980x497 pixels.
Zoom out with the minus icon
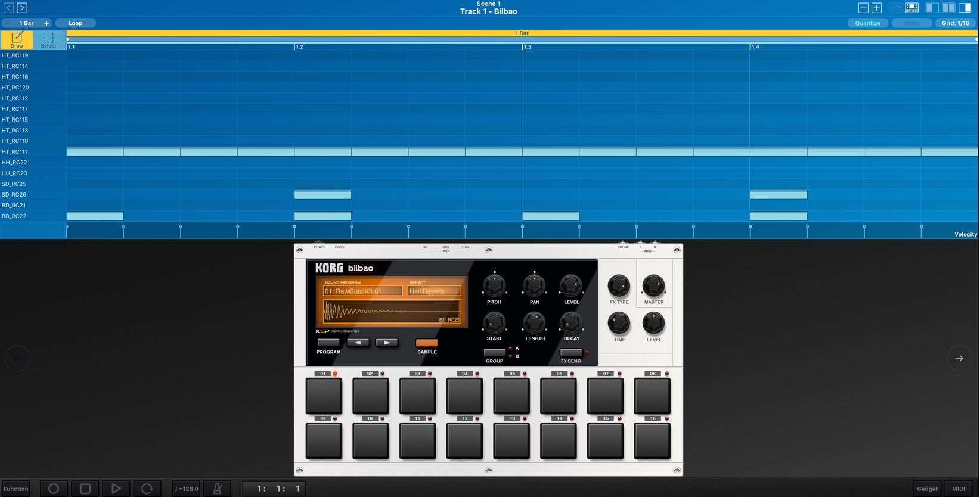click(863, 8)
